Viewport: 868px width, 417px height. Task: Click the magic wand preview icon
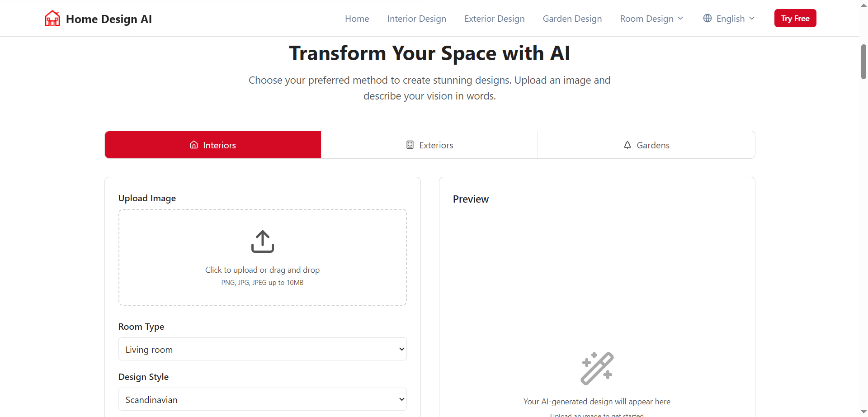coord(597,368)
